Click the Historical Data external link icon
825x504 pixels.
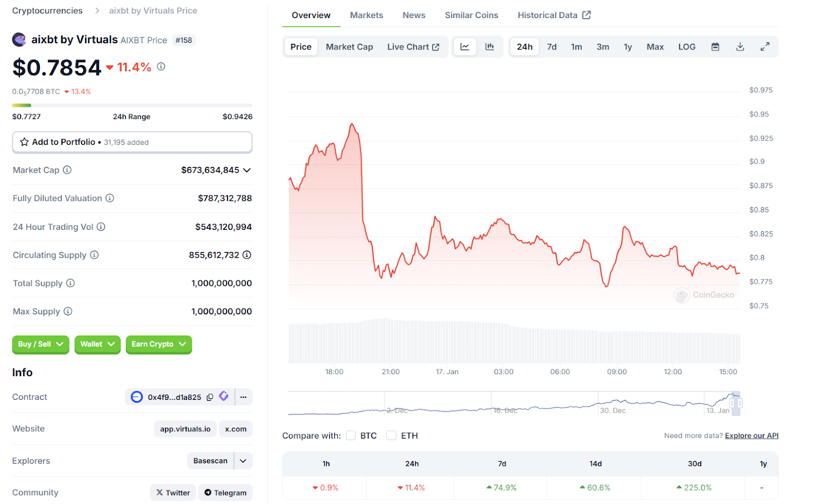point(586,15)
